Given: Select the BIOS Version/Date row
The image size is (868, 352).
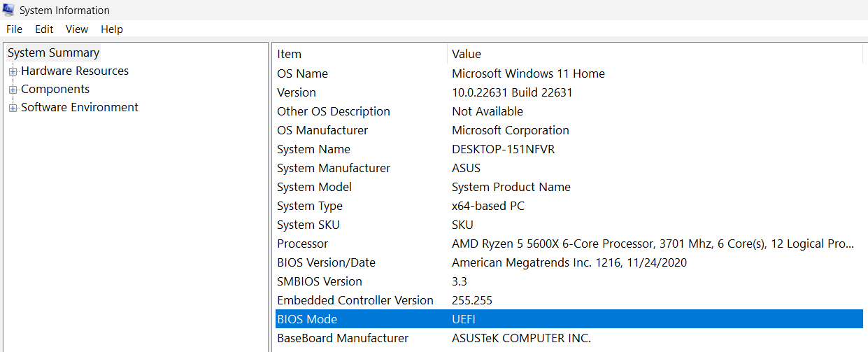Looking at the screenshot, I should click(x=326, y=262).
